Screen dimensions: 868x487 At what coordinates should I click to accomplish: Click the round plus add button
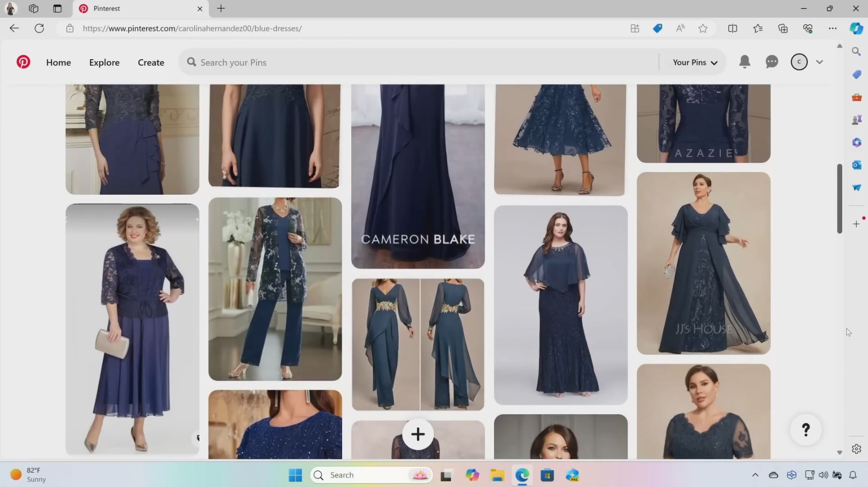click(418, 434)
